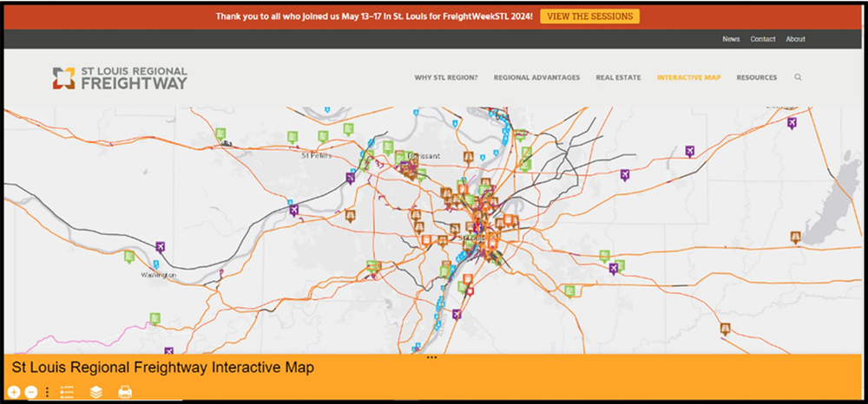868x404 pixels.
Task: Open the Real Estate menu
Action: (618, 77)
